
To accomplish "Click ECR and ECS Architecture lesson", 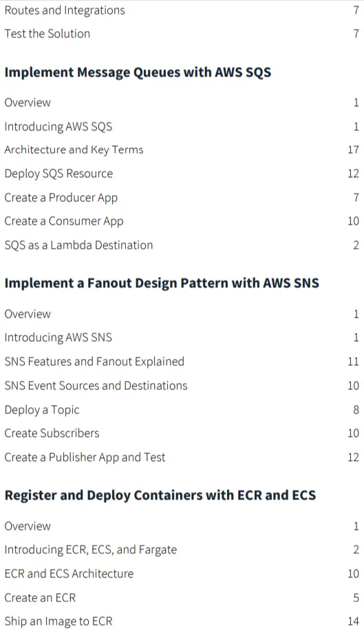I will 69,573.
